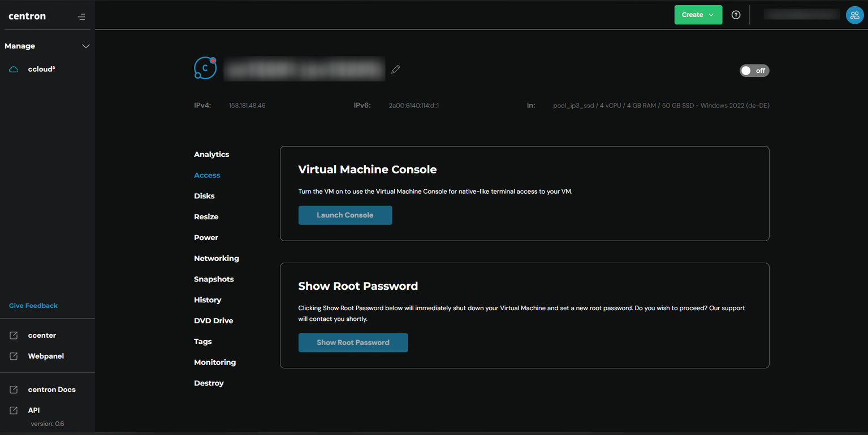Collapse the Manage section chevron
Viewport: 868px width, 435px height.
pos(85,46)
